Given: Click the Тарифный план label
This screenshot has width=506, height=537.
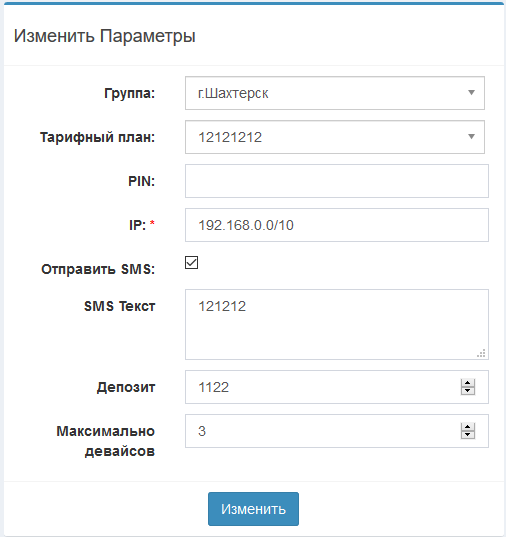Looking at the screenshot, I should coord(98,137).
